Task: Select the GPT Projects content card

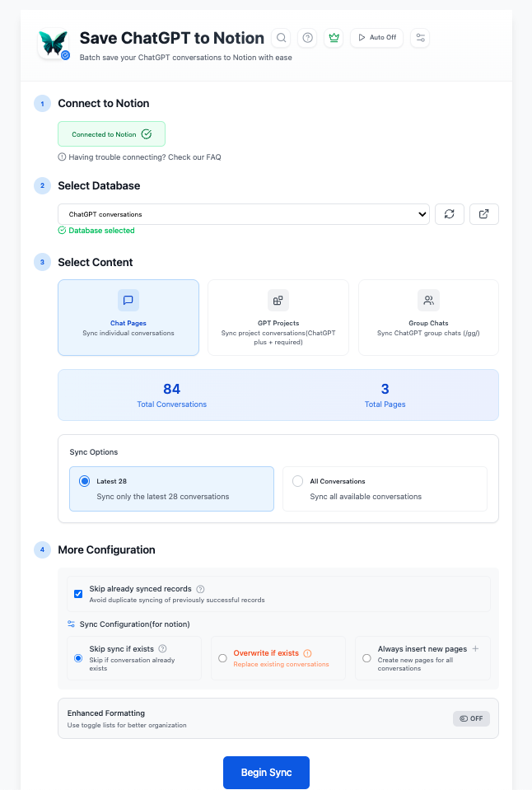Action: pos(278,317)
